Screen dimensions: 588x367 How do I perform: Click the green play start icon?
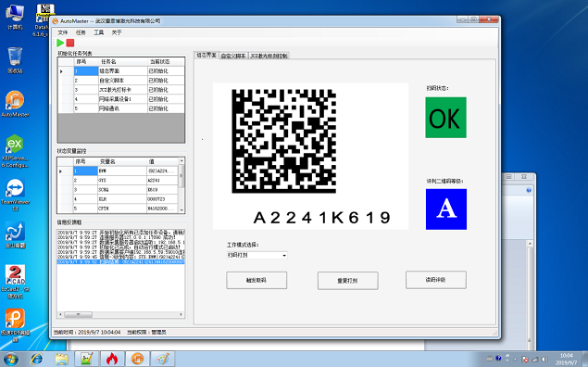[x=60, y=43]
